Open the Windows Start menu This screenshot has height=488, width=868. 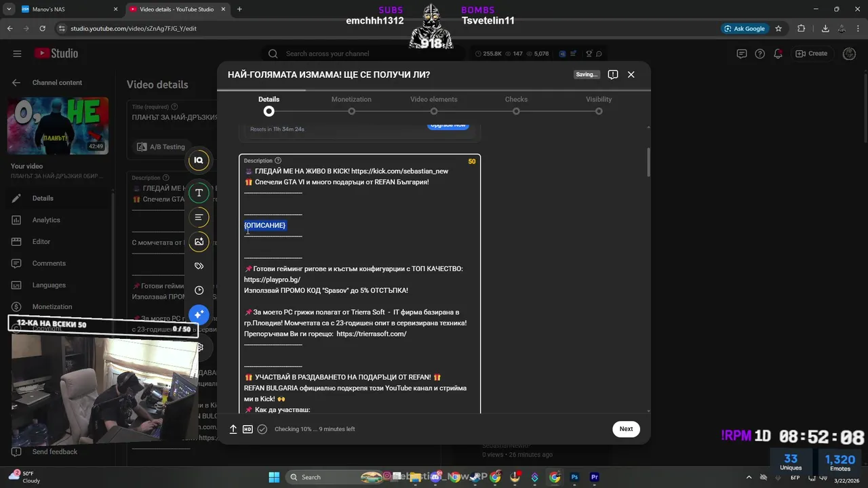274,477
